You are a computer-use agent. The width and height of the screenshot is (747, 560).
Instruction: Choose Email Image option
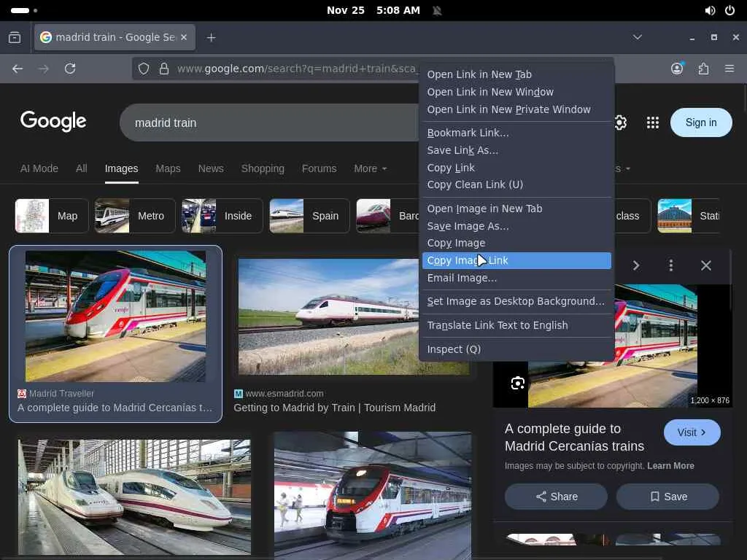516,278
